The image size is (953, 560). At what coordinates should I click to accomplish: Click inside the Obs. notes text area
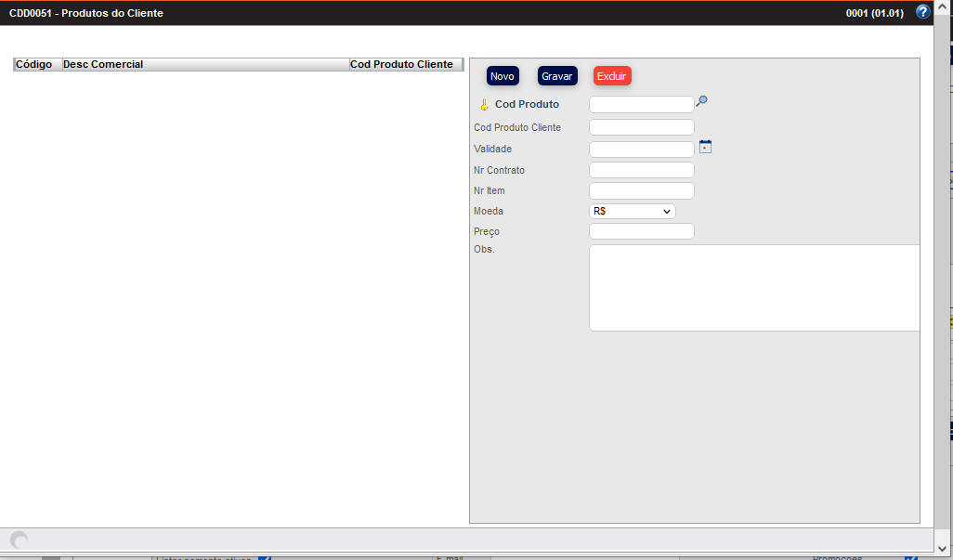(753, 288)
